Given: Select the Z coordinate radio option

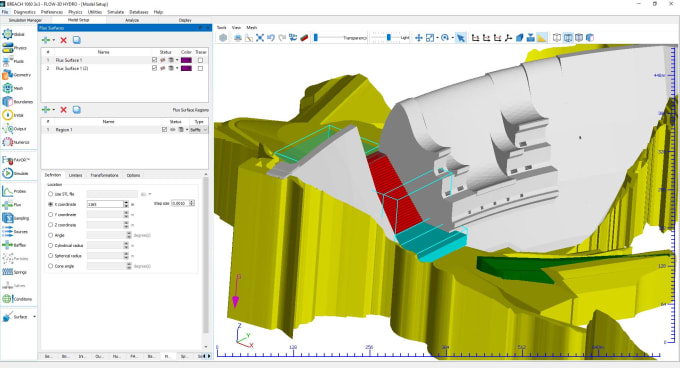Looking at the screenshot, I should [50, 225].
